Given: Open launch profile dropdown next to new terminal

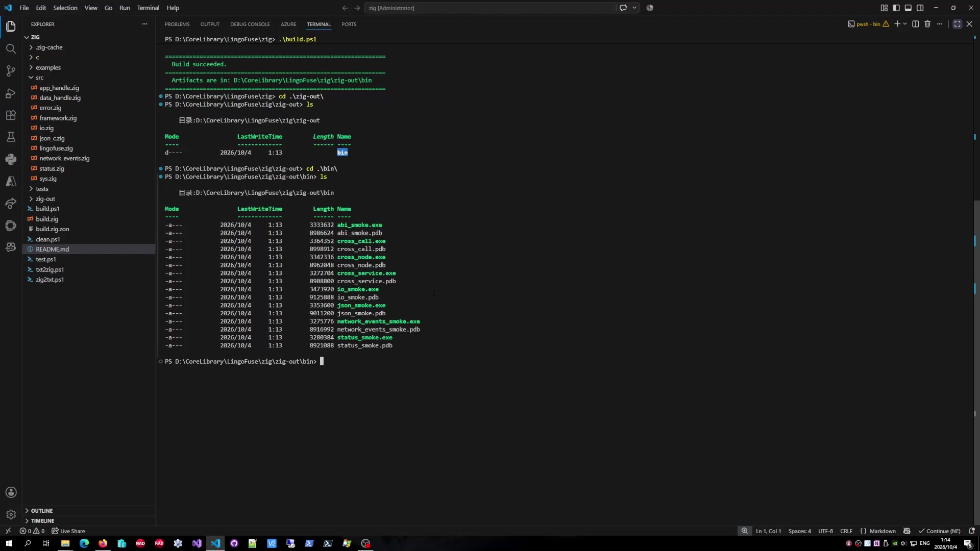Looking at the screenshot, I should pyautogui.click(x=905, y=24).
